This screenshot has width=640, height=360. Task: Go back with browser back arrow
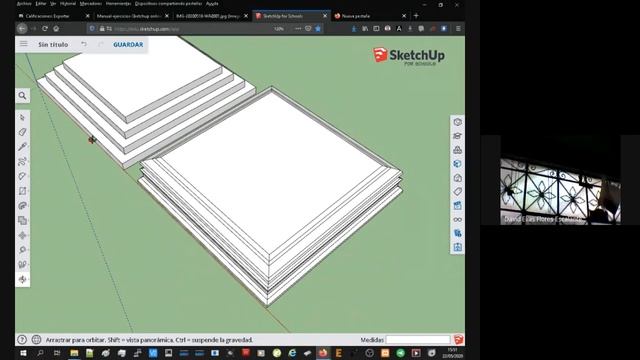(x=22, y=29)
